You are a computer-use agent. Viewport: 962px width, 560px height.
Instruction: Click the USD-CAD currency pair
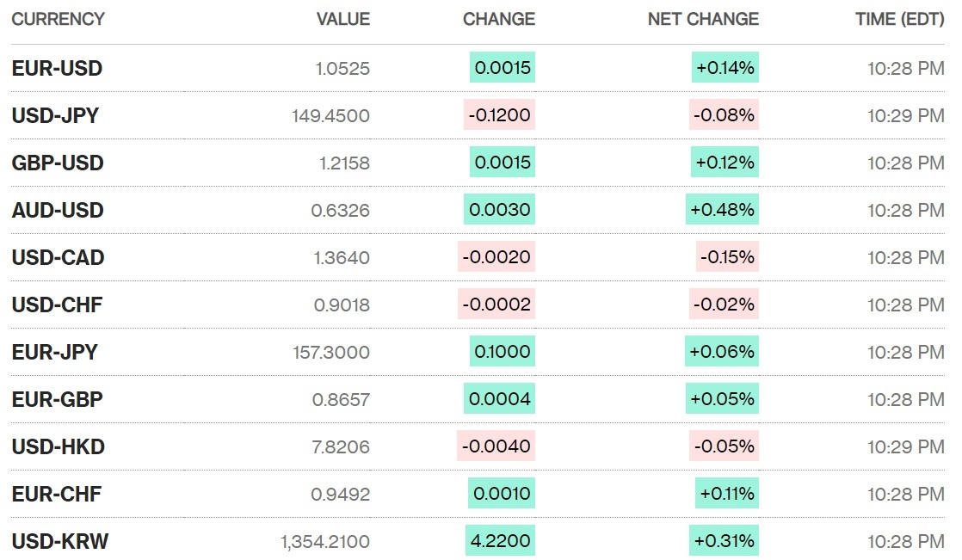(x=58, y=257)
